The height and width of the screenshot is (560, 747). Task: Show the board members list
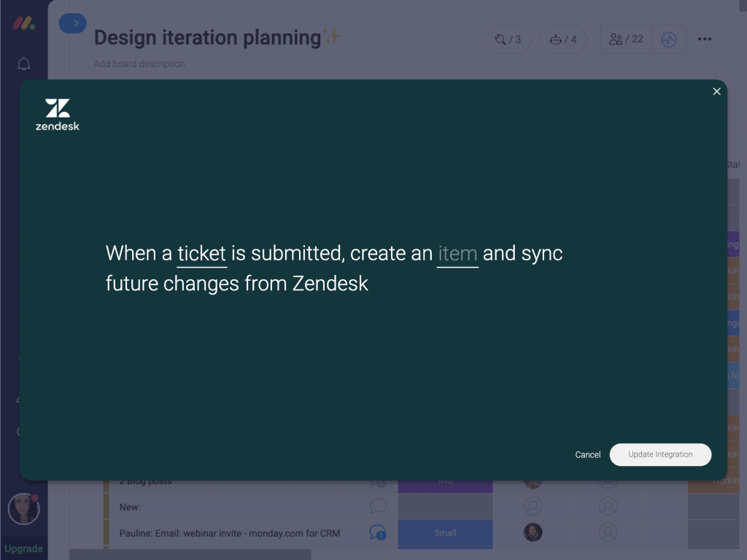click(x=627, y=39)
